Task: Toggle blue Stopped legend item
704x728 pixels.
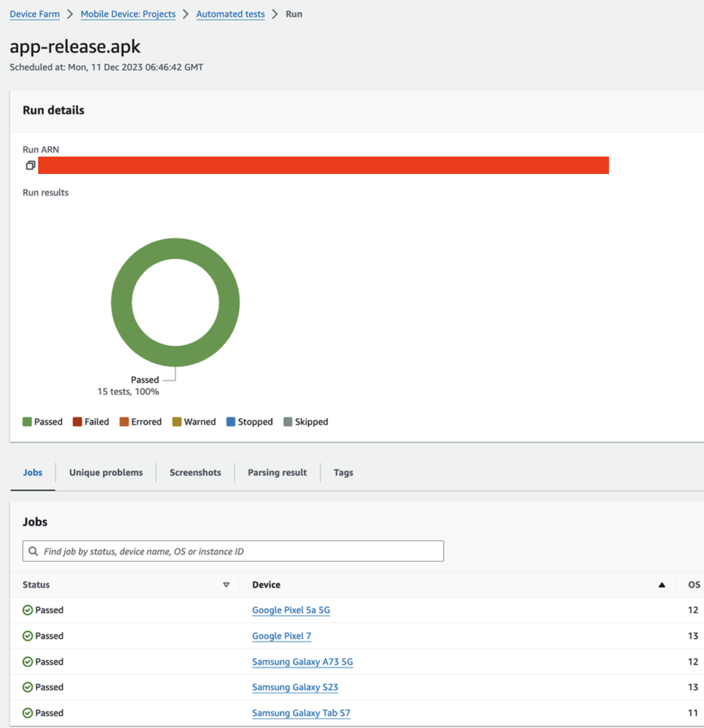Action: pos(249,422)
